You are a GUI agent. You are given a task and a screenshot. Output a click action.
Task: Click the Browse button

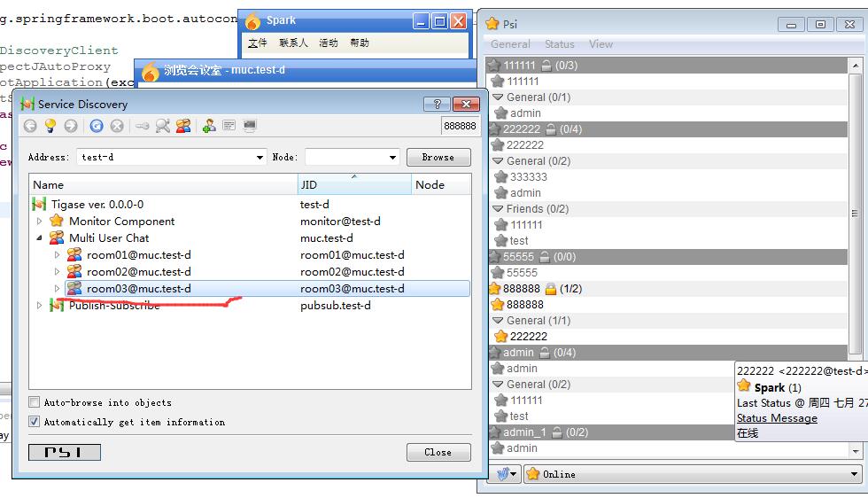click(438, 158)
